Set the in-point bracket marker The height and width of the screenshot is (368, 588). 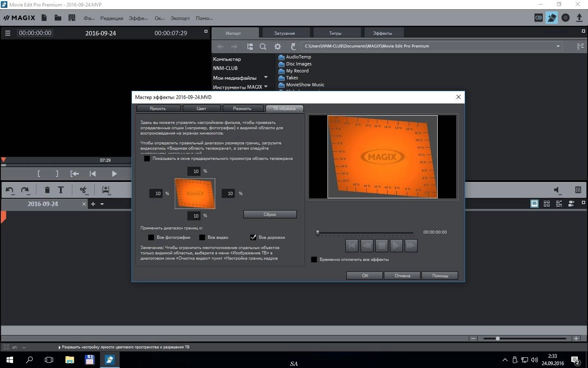(x=39, y=174)
